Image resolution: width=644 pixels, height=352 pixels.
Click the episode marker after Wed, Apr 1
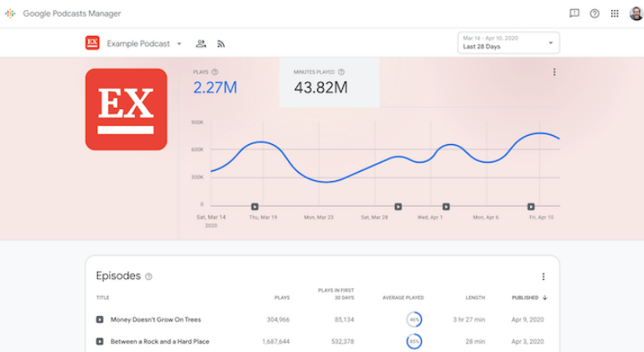446,207
